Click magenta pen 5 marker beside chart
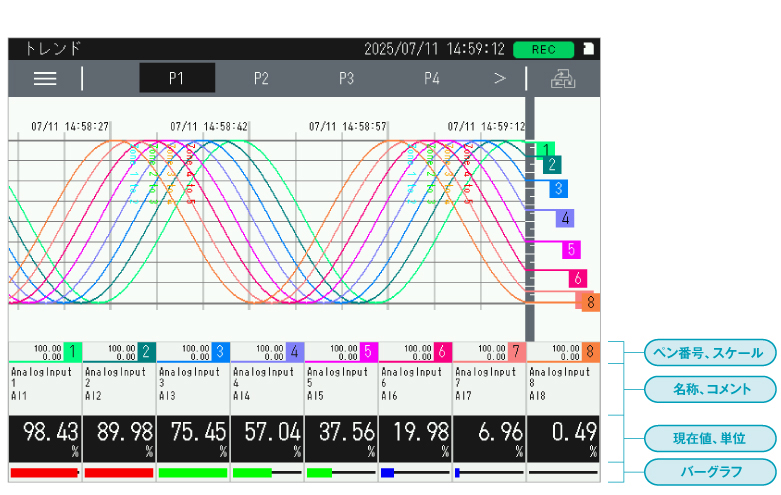Viewport: 781px width, 495px height. pos(570,250)
